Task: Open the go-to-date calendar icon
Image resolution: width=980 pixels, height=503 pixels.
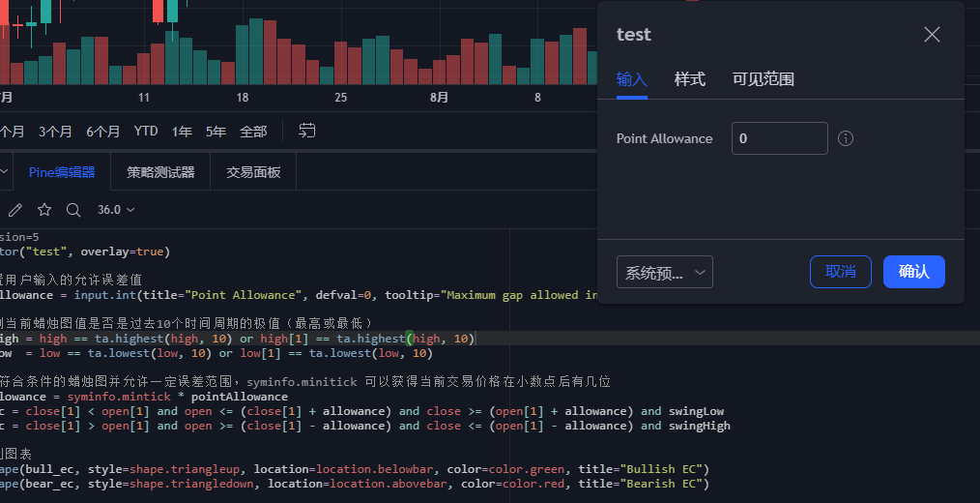Action: tap(307, 131)
